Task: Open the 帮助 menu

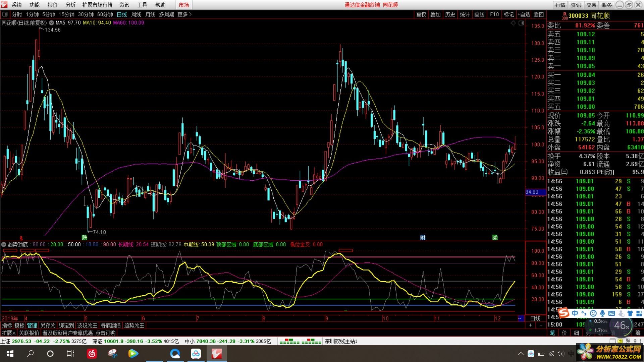Action: coord(160,5)
